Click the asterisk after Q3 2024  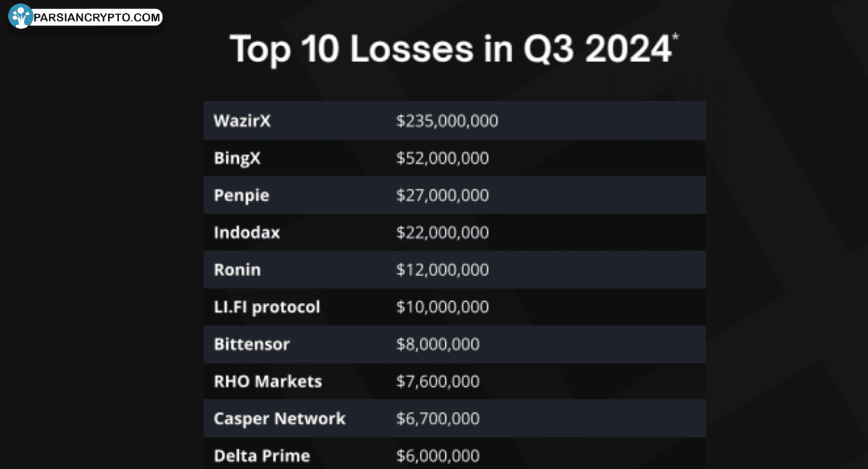click(675, 36)
